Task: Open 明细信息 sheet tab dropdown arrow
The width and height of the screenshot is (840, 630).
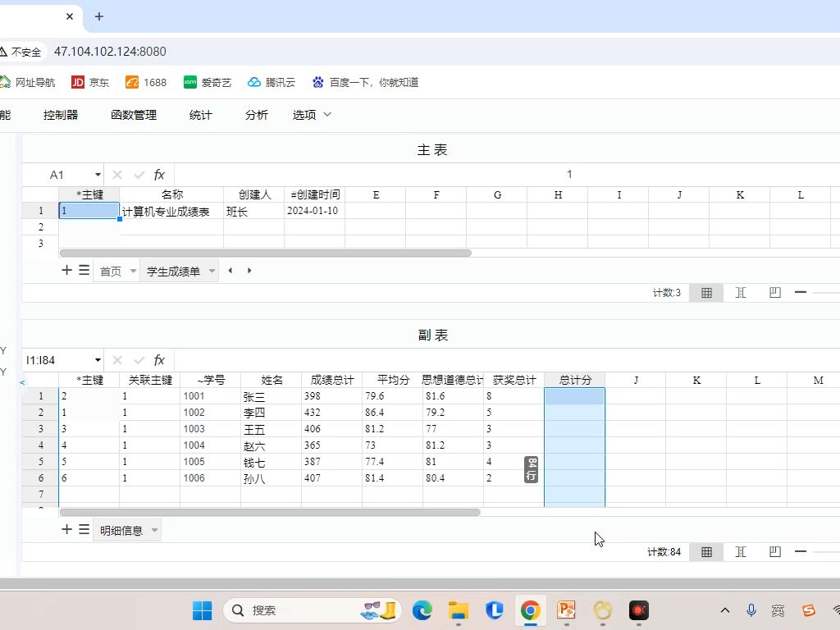Action: [154, 531]
